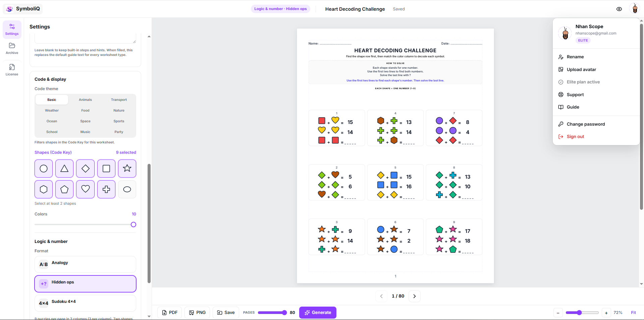The height and width of the screenshot is (320, 644).
Task: Adjust the zoom level slider
Action: (582, 313)
